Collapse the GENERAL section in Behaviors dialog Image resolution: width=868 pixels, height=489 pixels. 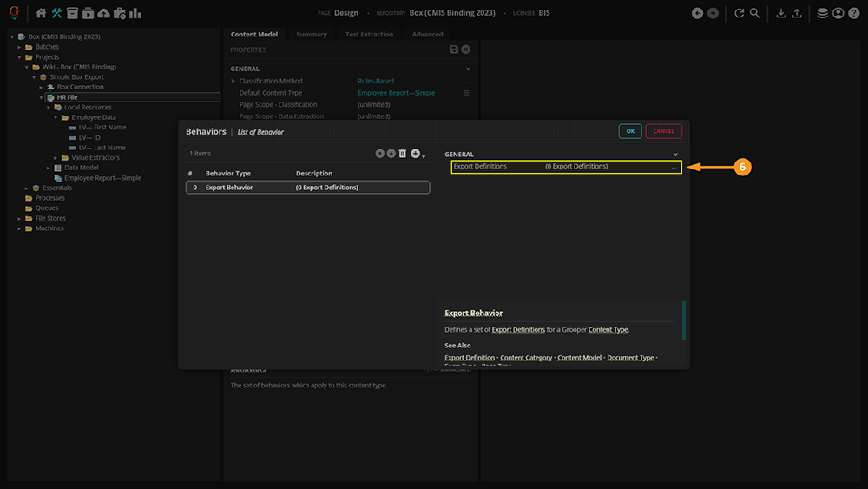coord(675,155)
